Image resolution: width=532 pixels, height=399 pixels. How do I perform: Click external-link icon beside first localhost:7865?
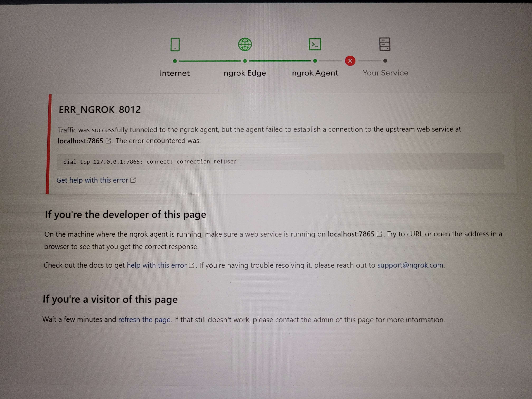(x=108, y=141)
